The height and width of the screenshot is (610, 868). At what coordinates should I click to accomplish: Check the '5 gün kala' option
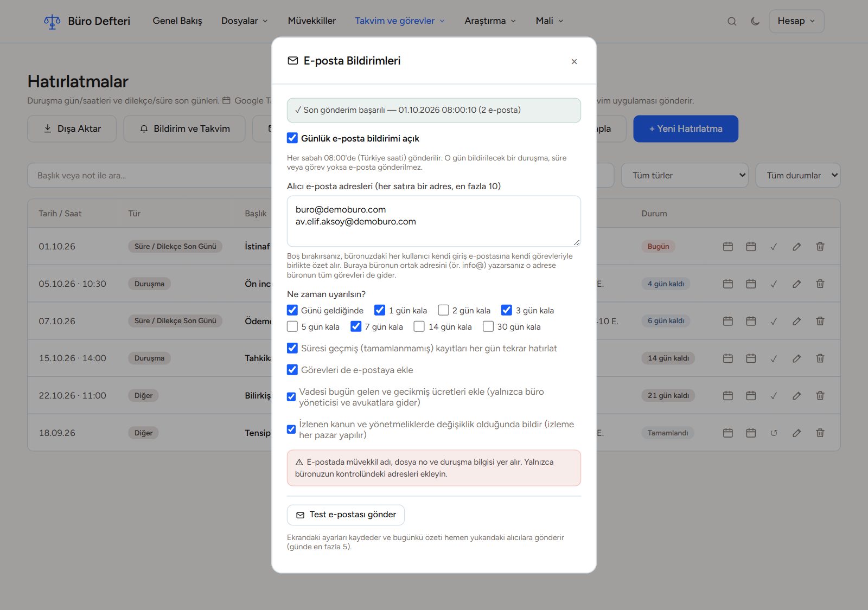point(292,327)
